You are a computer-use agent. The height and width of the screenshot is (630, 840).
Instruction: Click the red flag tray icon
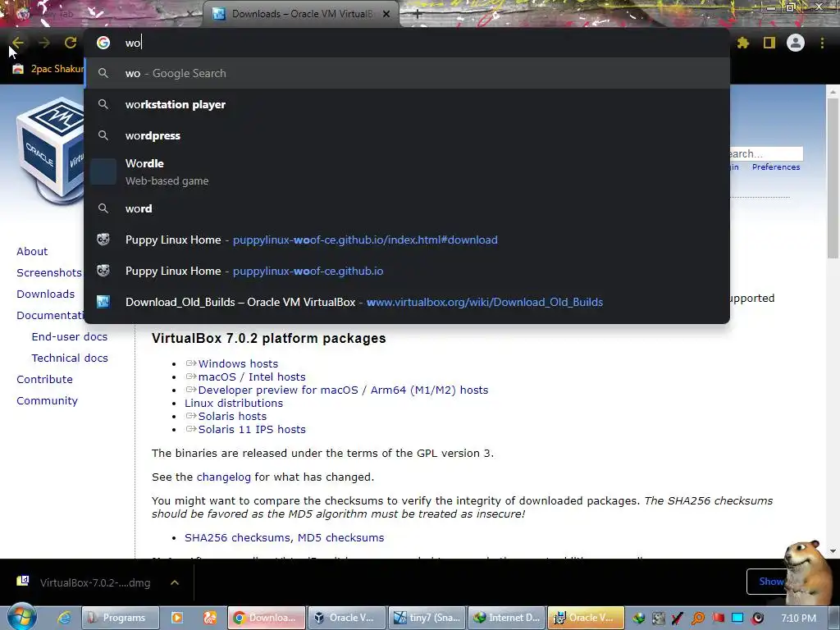coord(718,618)
